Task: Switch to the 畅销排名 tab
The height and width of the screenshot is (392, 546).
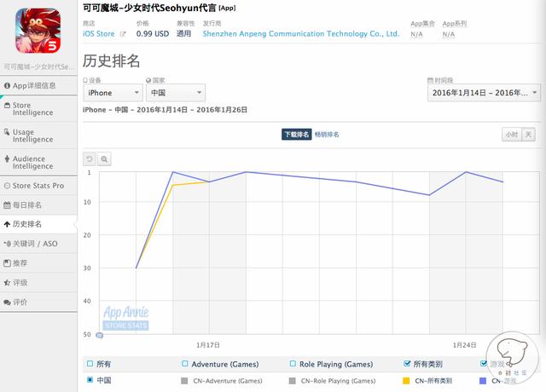Action: click(x=327, y=135)
